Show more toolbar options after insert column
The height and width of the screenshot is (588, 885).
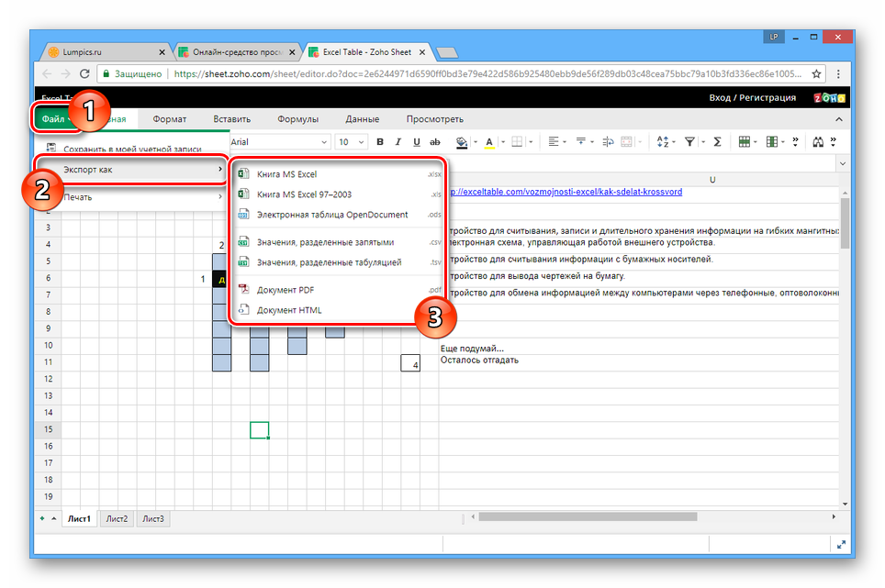point(795,142)
